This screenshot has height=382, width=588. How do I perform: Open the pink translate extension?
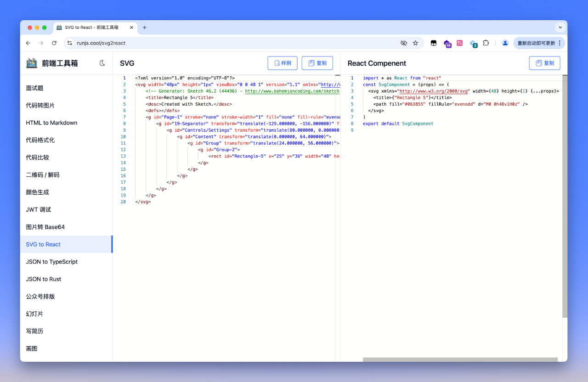click(x=460, y=43)
